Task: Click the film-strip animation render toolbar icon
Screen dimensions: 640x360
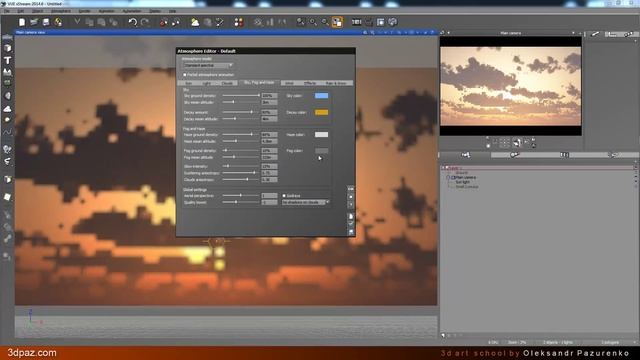Action: [356, 22]
